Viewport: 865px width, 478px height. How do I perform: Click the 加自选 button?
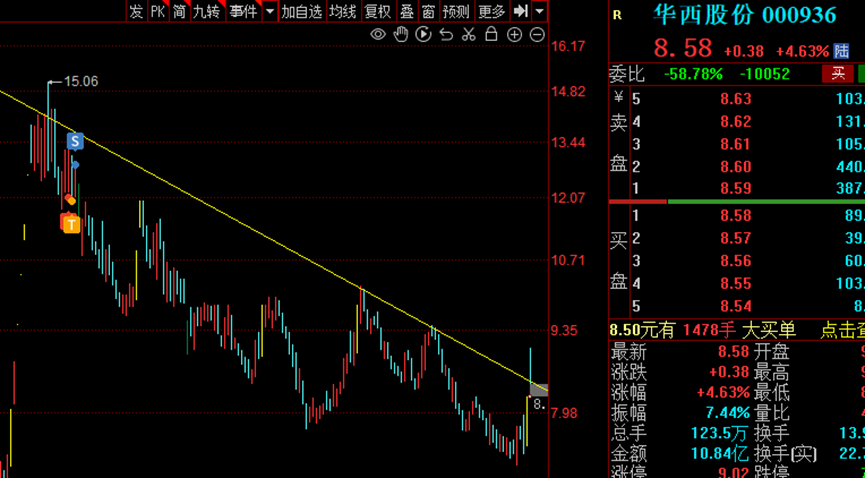click(x=301, y=11)
